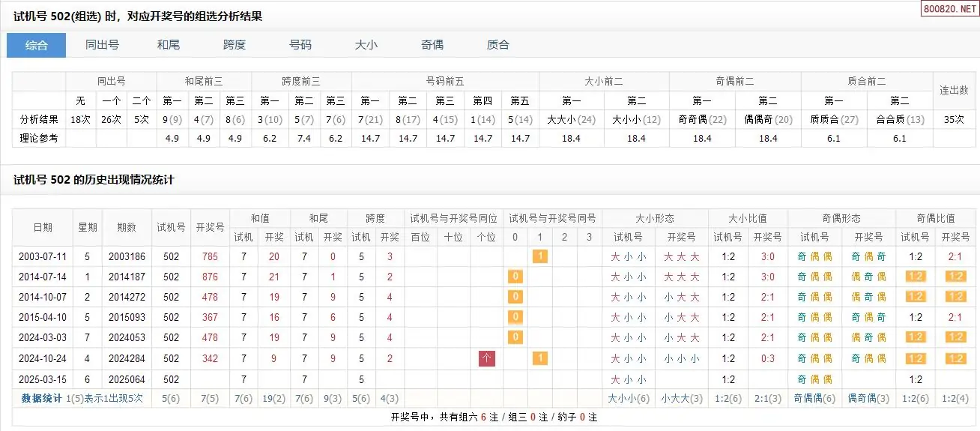Select the 大小 analysis tab

pos(366,45)
